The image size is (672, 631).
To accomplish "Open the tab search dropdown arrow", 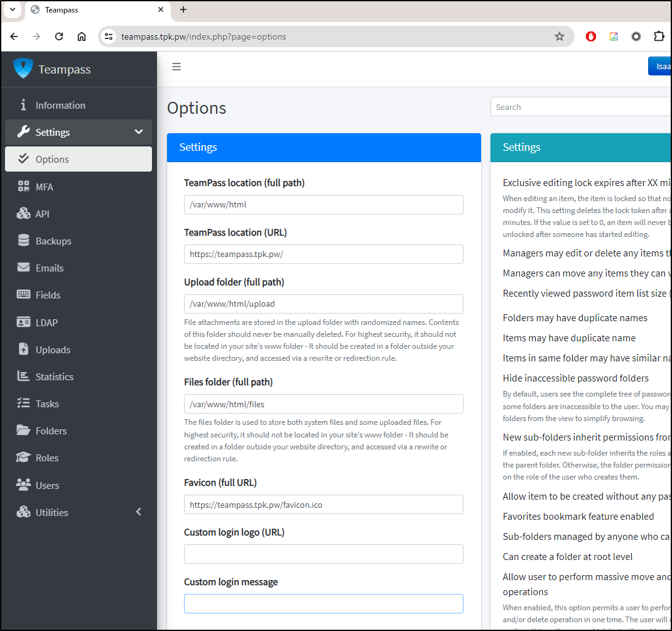I will pos(13,9).
